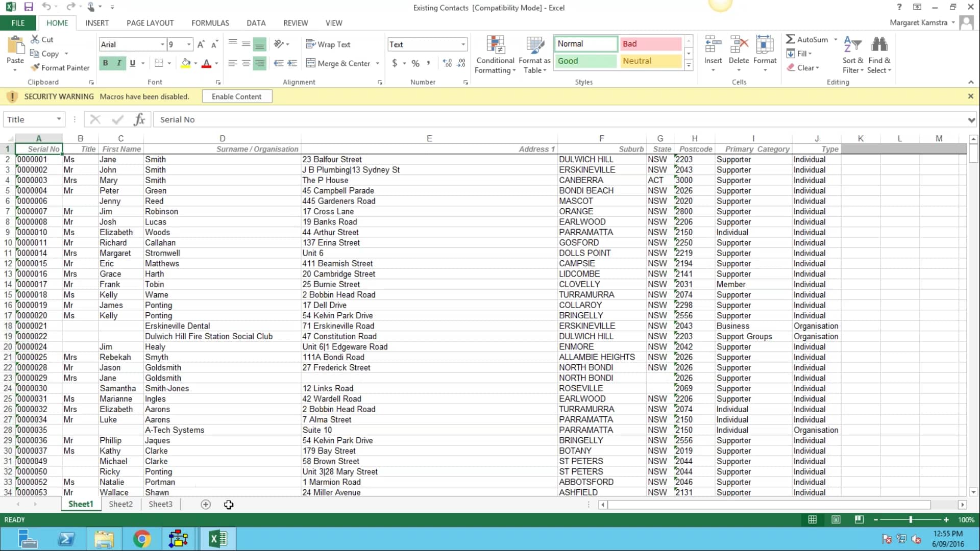Screen dimensions: 980x551
Task: Click the Enable Content button
Action: (236, 96)
